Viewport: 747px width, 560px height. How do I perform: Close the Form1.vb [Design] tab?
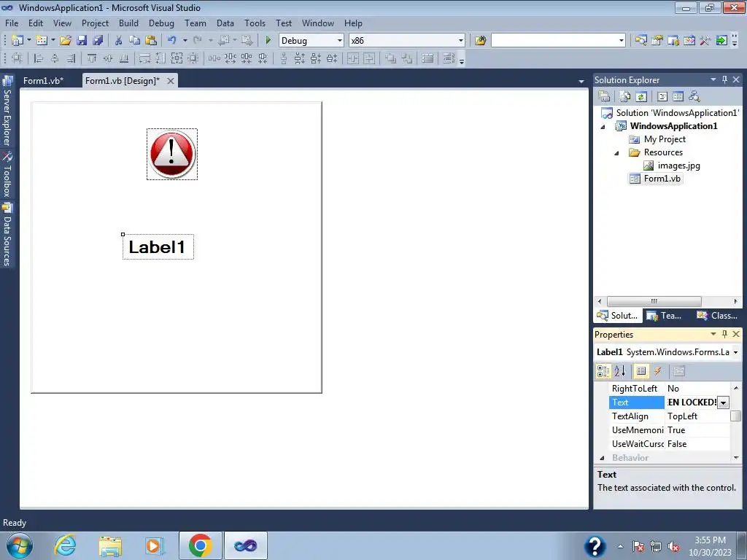point(170,81)
